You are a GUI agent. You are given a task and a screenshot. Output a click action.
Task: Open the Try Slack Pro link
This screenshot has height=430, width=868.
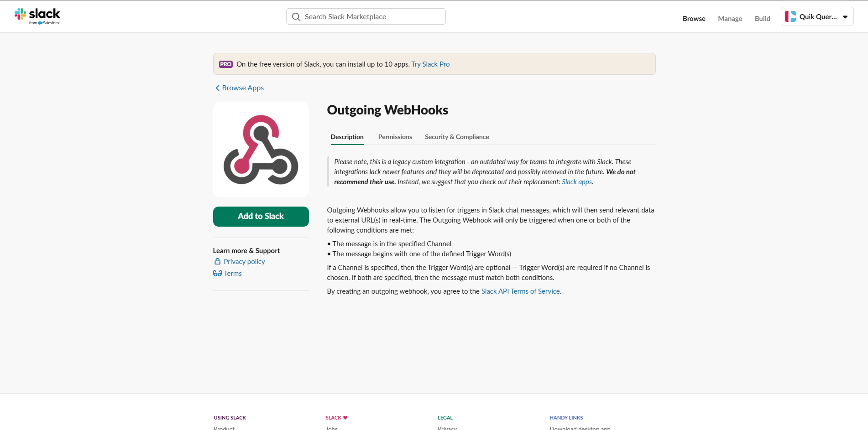click(x=430, y=64)
